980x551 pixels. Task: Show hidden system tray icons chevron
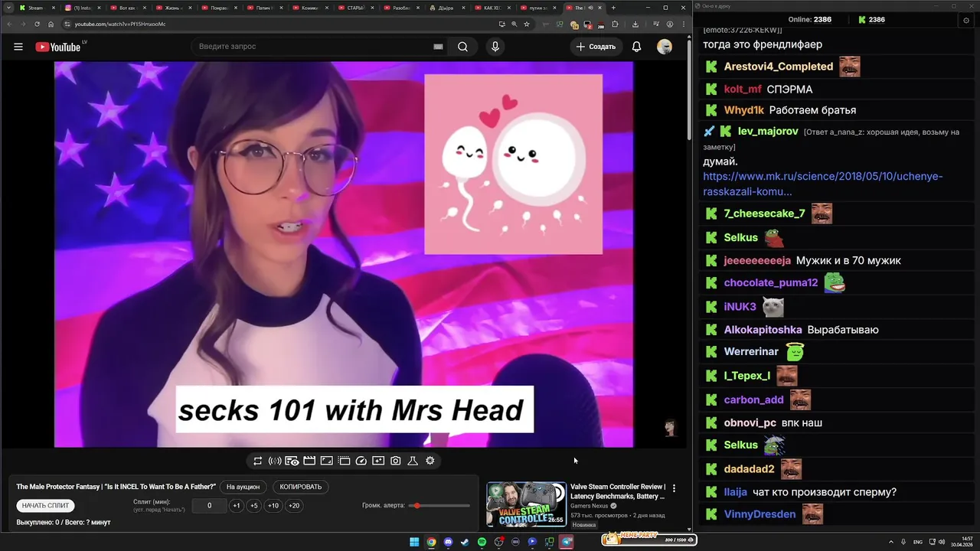click(x=891, y=542)
